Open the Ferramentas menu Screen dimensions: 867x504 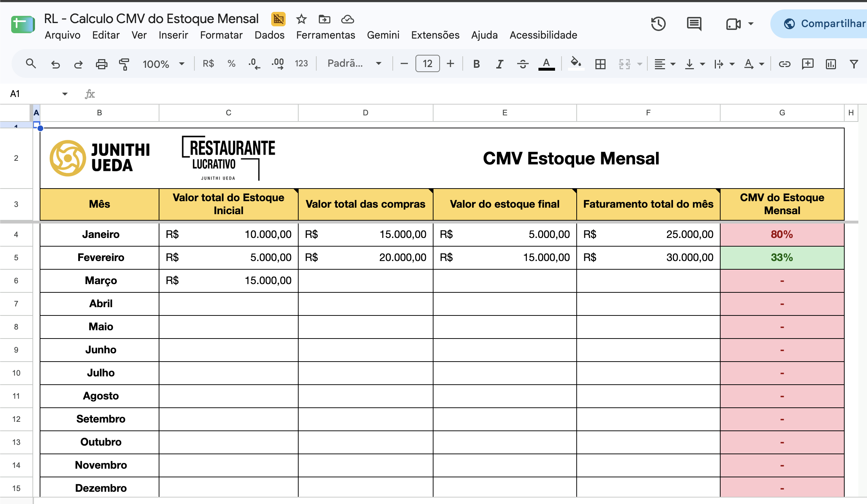326,35
